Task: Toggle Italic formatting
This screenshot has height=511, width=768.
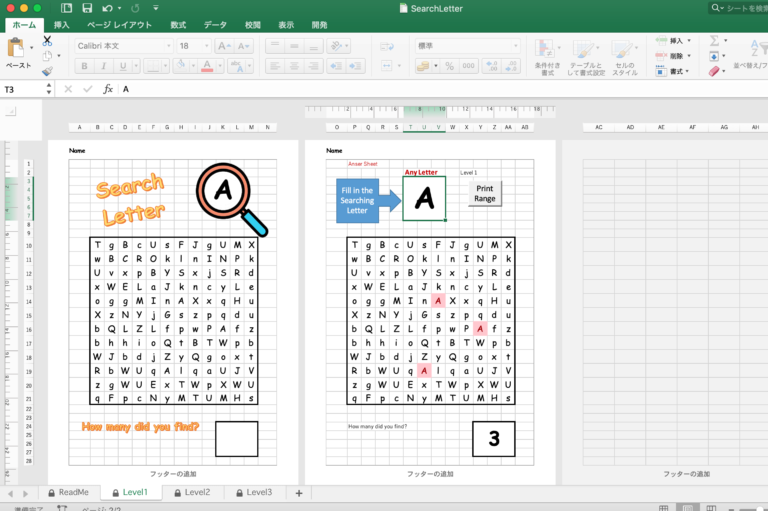Action: click(103, 66)
